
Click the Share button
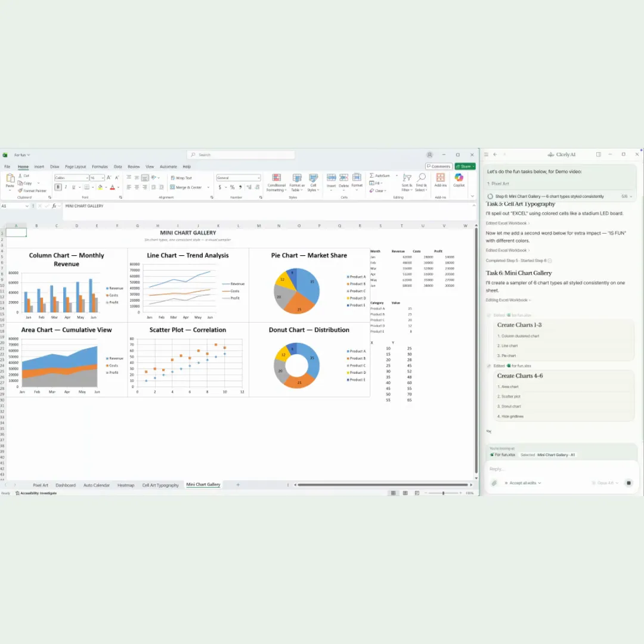465,166
